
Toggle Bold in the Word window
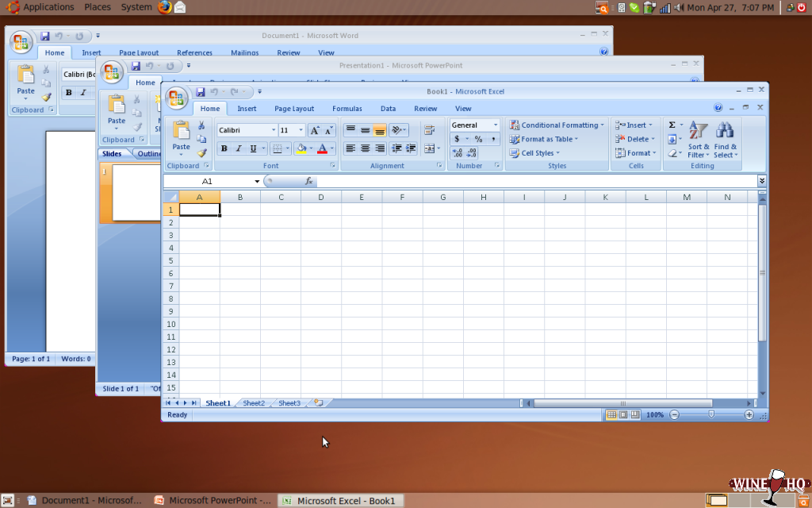tap(68, 93)
